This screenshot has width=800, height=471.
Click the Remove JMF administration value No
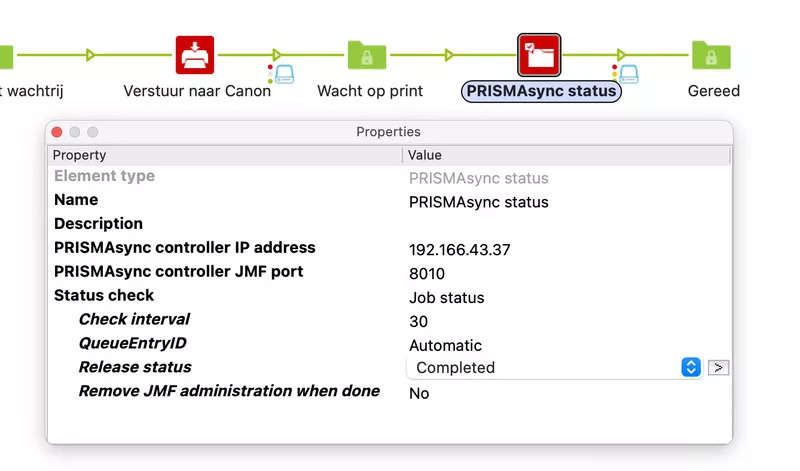pyautogui.click(x=419, y=393)
